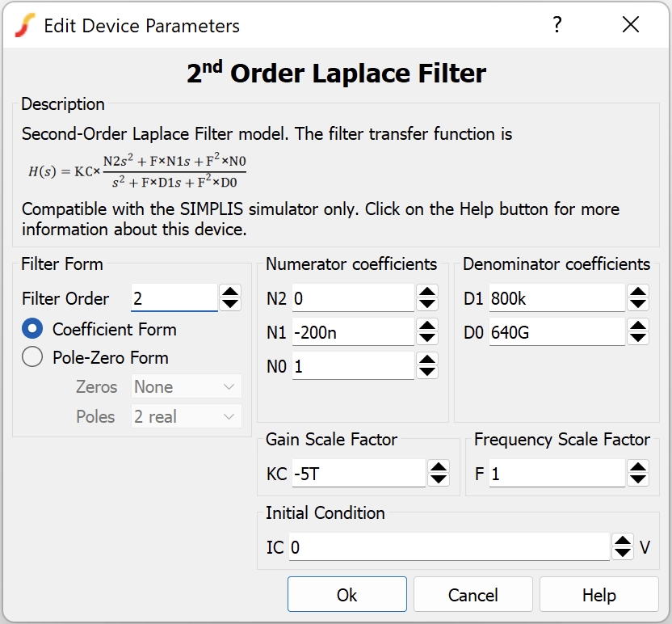Open the Zeros dropdown
Viewport: 672px width, 624px height.
pyautogui.click(x=187, y=386)
